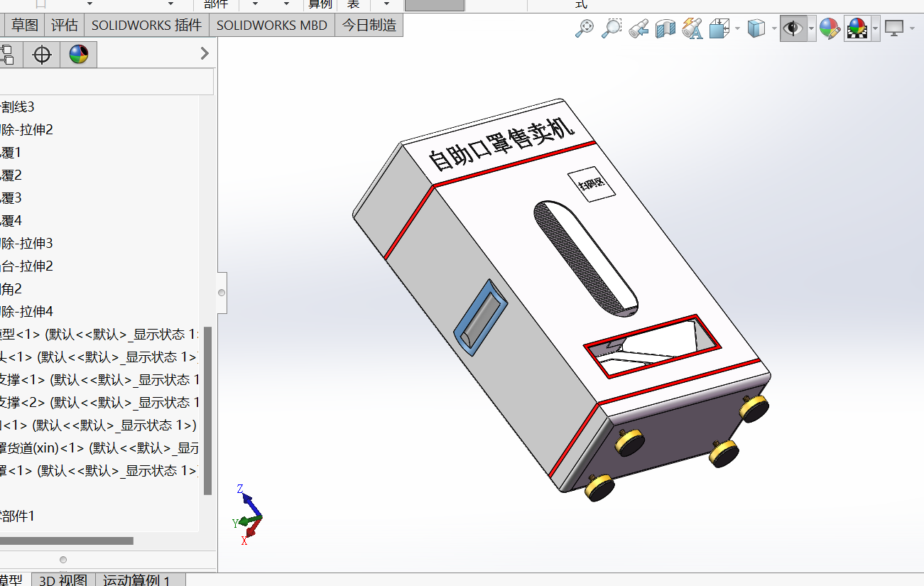Image resolution: width=924 pixels, height=586 pixels.
Task: Switch to SOLIDWORKS MBD tab
Action: [x=272, y=26]
